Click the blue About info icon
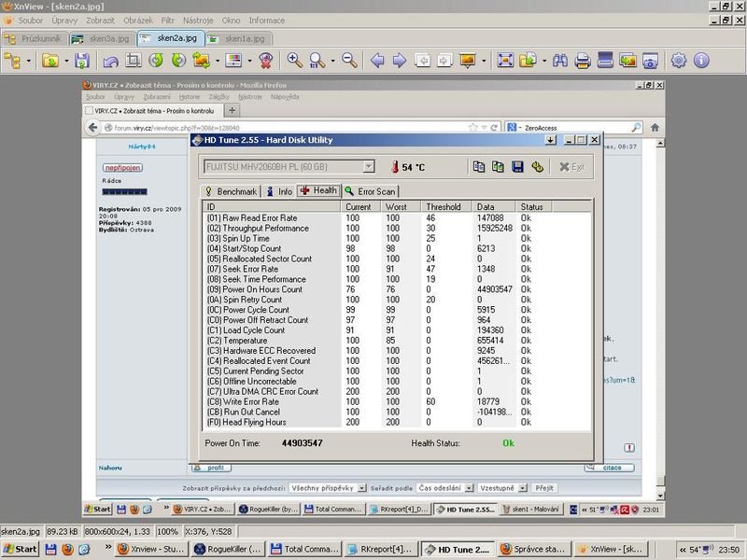 click(x=701, y=61)
